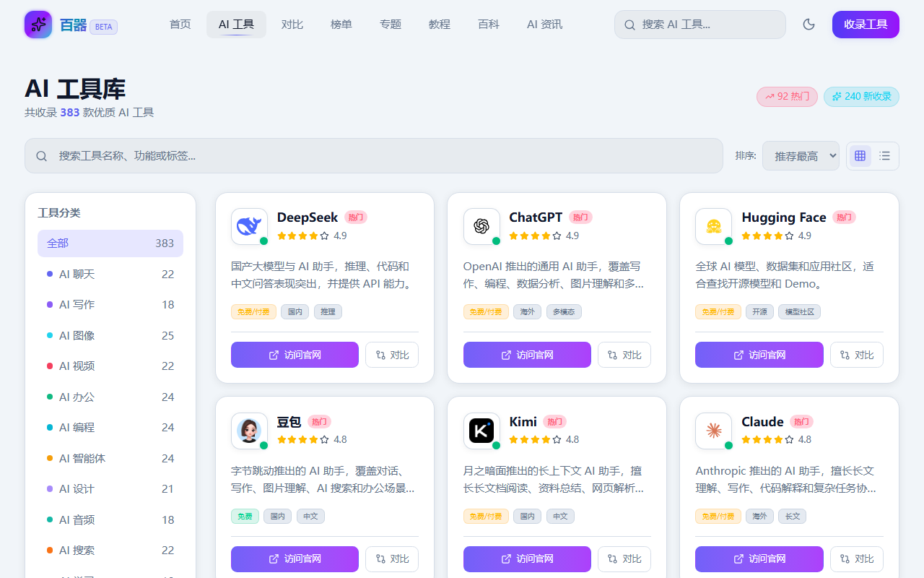This screenshot has width=924, height=578.
Task: Visit 豆包 official site via 访问官网
Action: [295, 559]
